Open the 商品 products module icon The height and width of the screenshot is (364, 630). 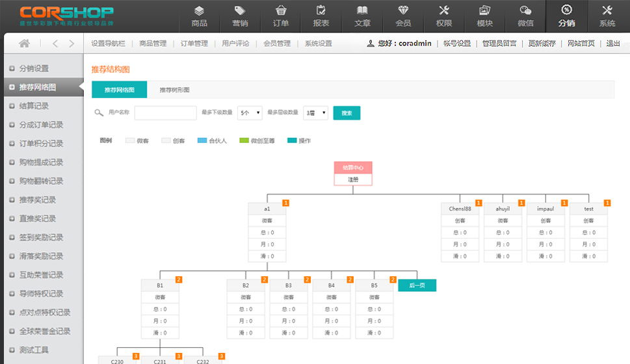coord(199,11)
